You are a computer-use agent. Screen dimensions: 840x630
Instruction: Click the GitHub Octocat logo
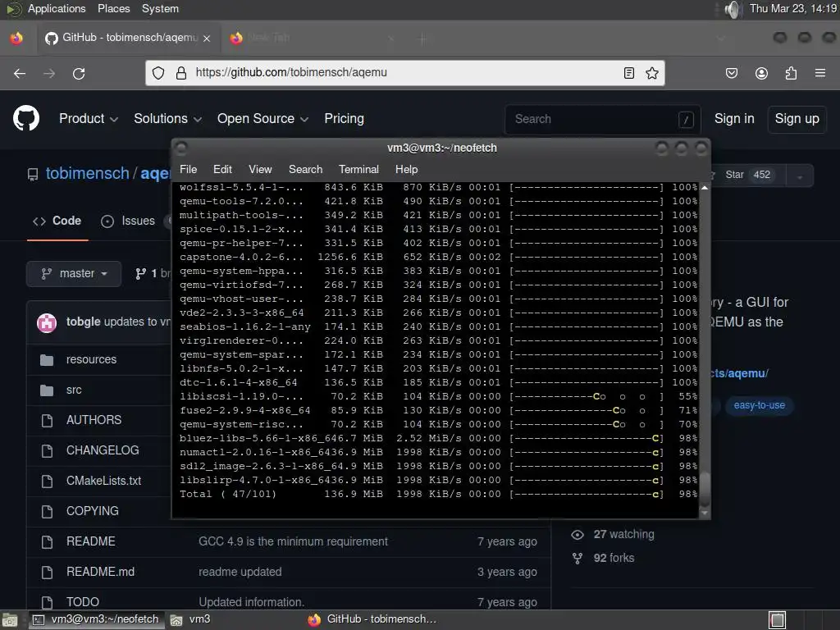click(x=26, y=118)
